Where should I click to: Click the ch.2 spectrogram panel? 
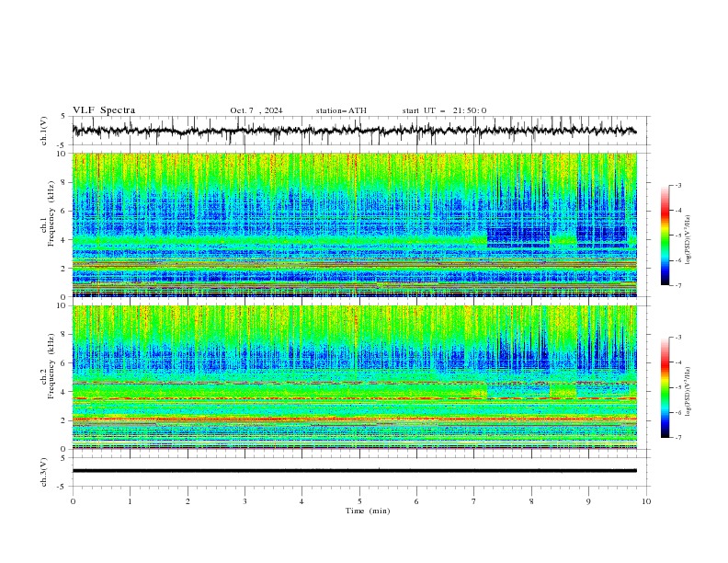[x=354, y=377]
